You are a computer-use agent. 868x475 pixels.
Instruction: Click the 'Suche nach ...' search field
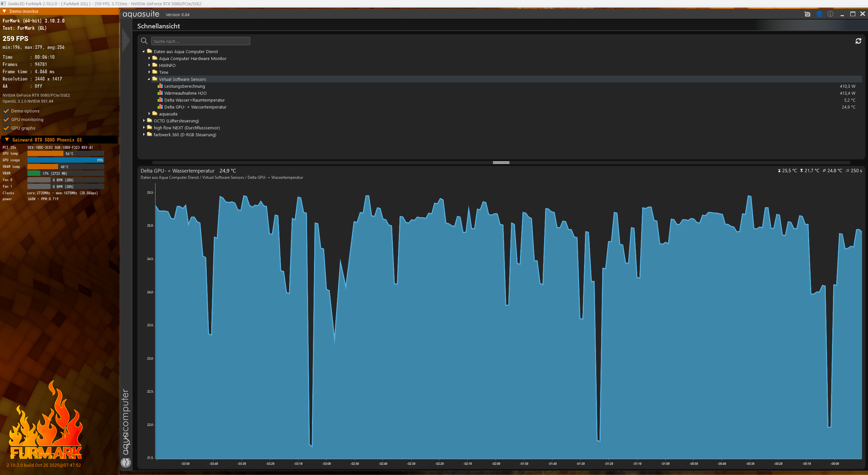click(x=200, y=41)
